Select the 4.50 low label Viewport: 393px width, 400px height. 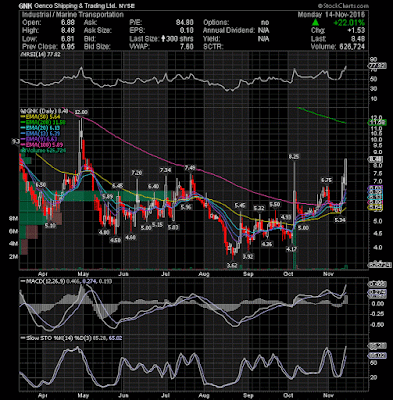(115, 240)
